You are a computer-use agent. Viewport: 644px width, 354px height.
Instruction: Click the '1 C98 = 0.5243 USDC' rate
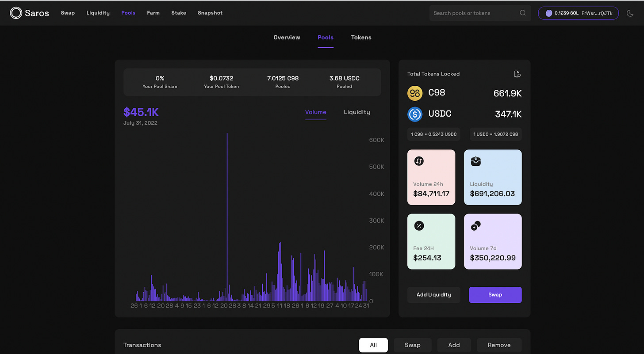(x=434, y=134)
